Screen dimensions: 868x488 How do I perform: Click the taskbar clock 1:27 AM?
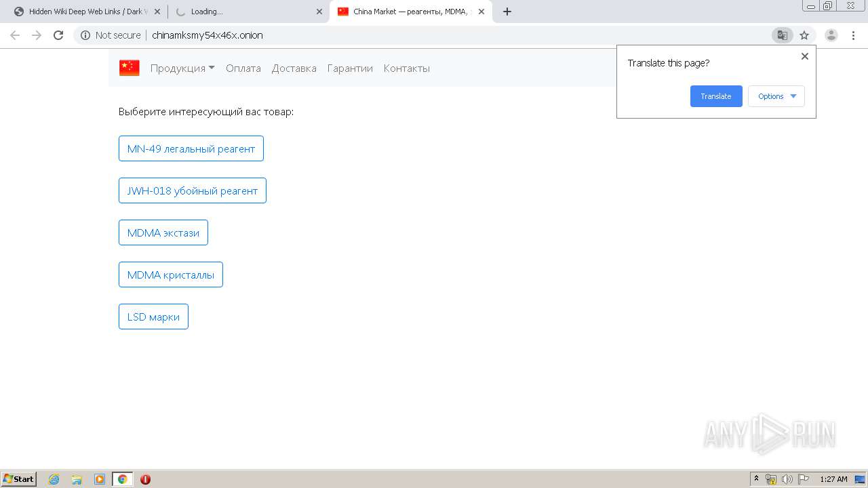coord(833,479)
